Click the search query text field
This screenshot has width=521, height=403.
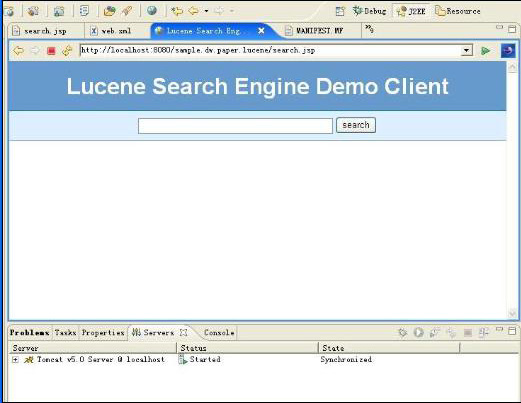(235, 126)
